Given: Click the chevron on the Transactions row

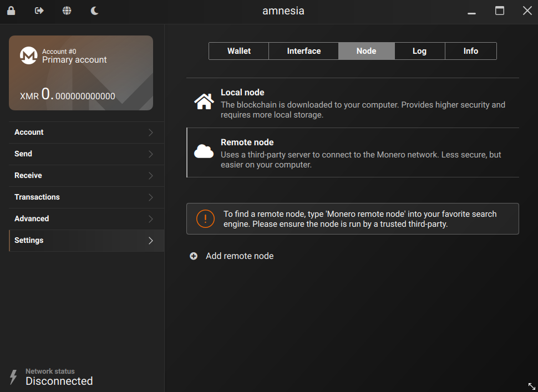Looking at the screenshot, I should (151, 197).
